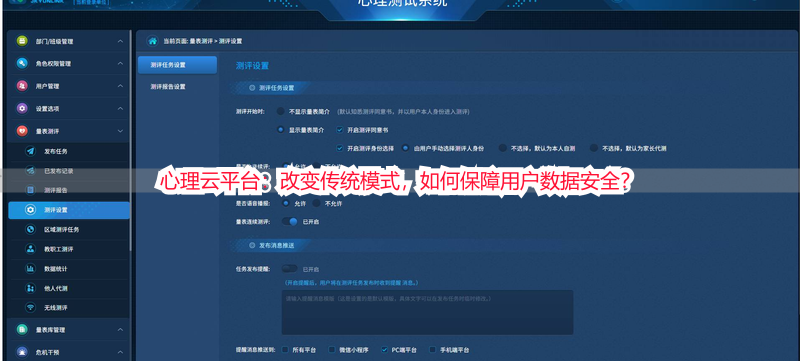Select 不允许 for 是否语音播报
This screenshot has width=800, height=361.
coord(316,203)
